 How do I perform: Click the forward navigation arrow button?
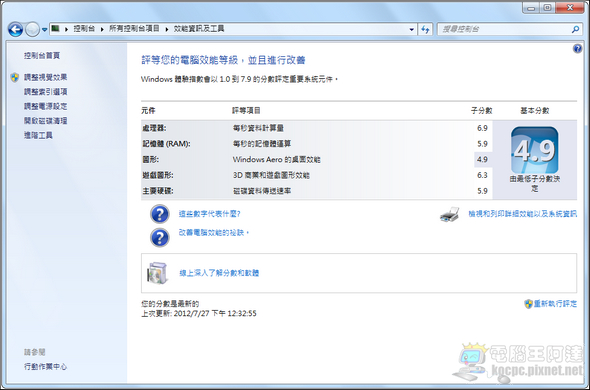pyautogui.click(x=32, y=29)
